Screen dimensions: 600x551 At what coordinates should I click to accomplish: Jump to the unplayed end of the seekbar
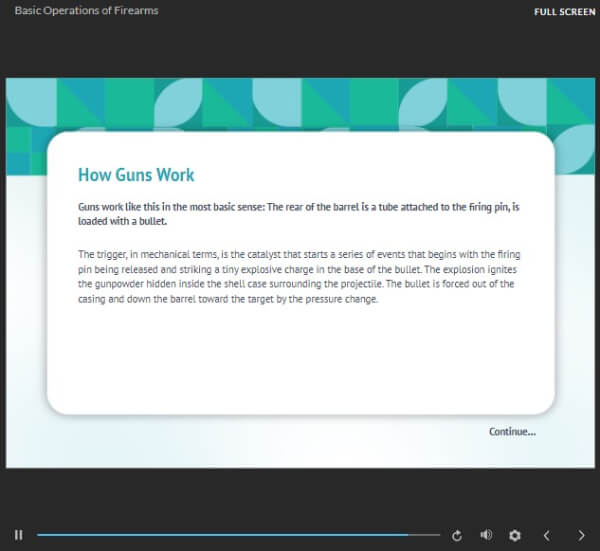[x=425, y=535]
